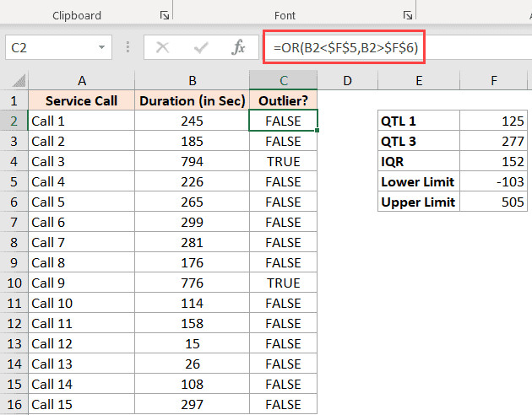Click the Enter checkmark icon in formula bar

(x=201, y=48)
